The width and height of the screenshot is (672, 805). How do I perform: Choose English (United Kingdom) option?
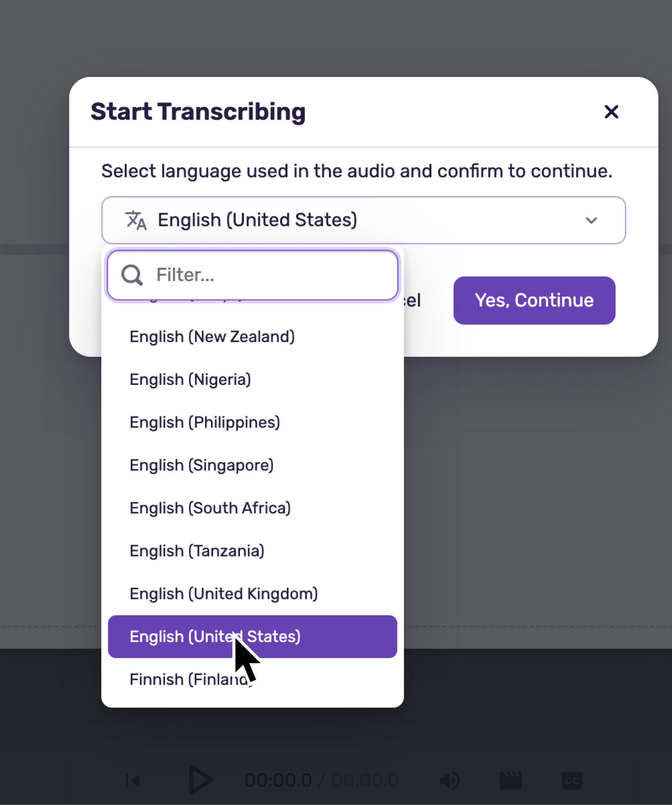pyautogui.click(x=223, y=593)
